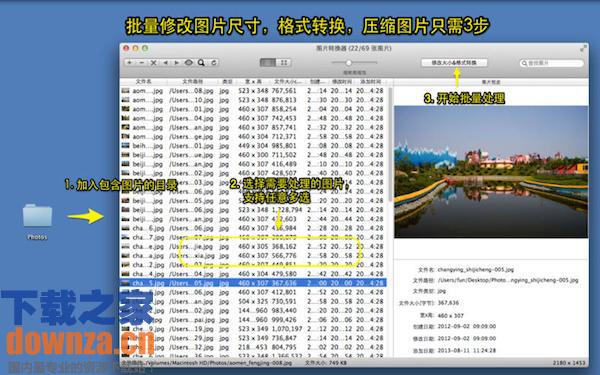Click thumbnail icon of 1,228,794 row
600x375 pixels.
[x=126, y=210]
